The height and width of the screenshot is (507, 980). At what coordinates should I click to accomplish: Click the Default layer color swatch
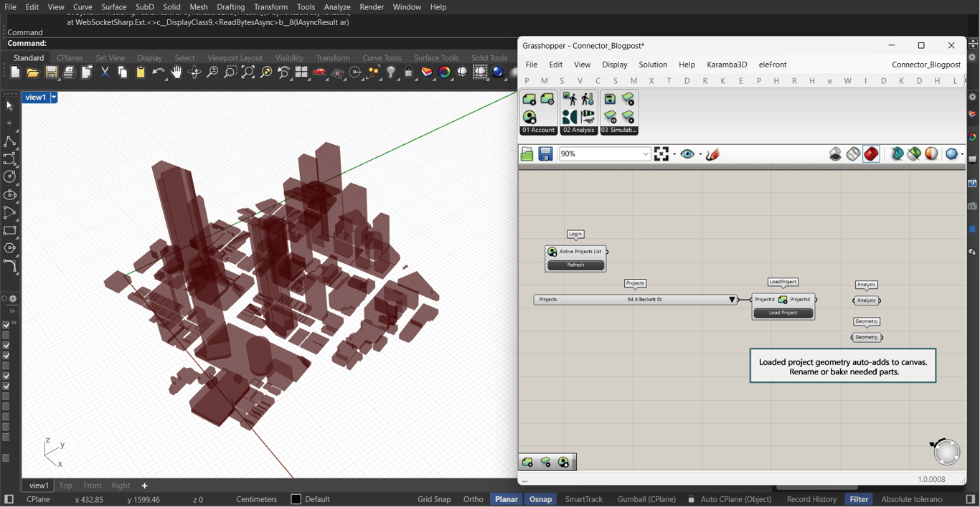click(296, 499)
